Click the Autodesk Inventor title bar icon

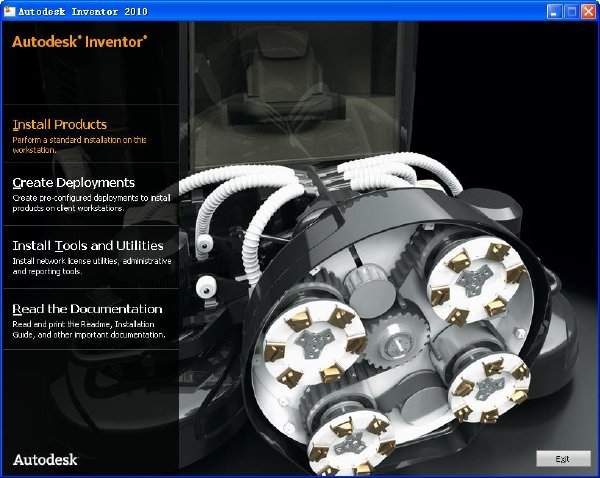9,11
